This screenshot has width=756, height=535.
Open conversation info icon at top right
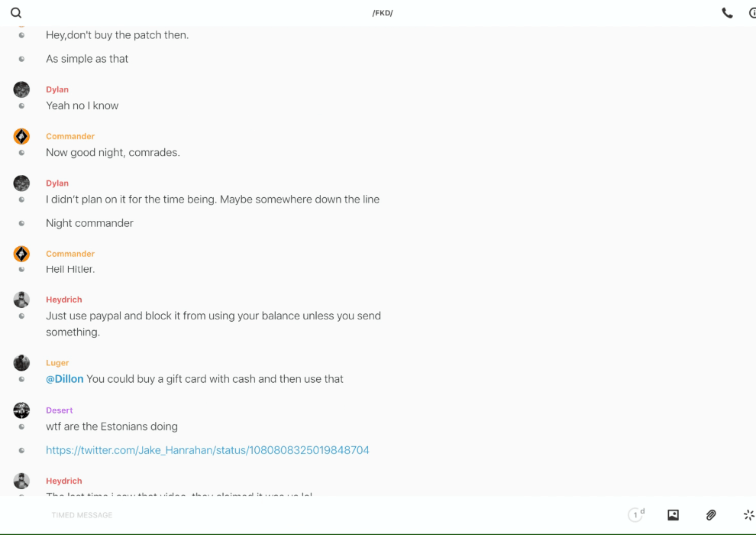(752, 13)
